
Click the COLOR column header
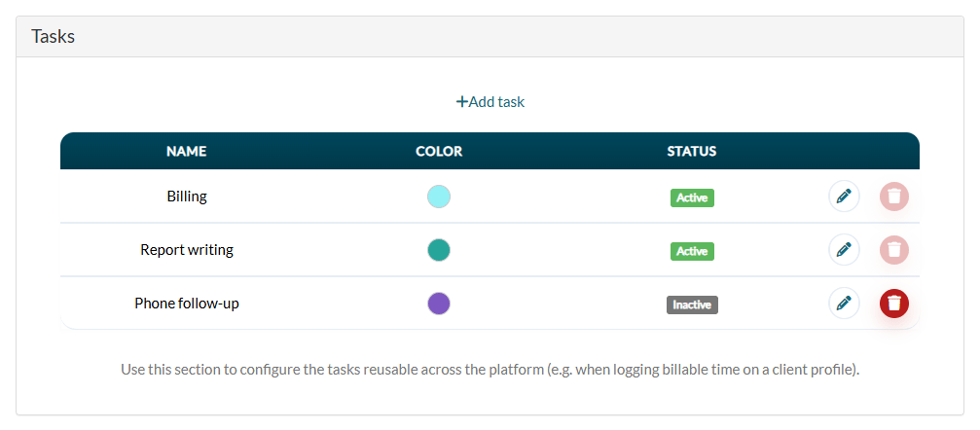click(x=439, y=151)
